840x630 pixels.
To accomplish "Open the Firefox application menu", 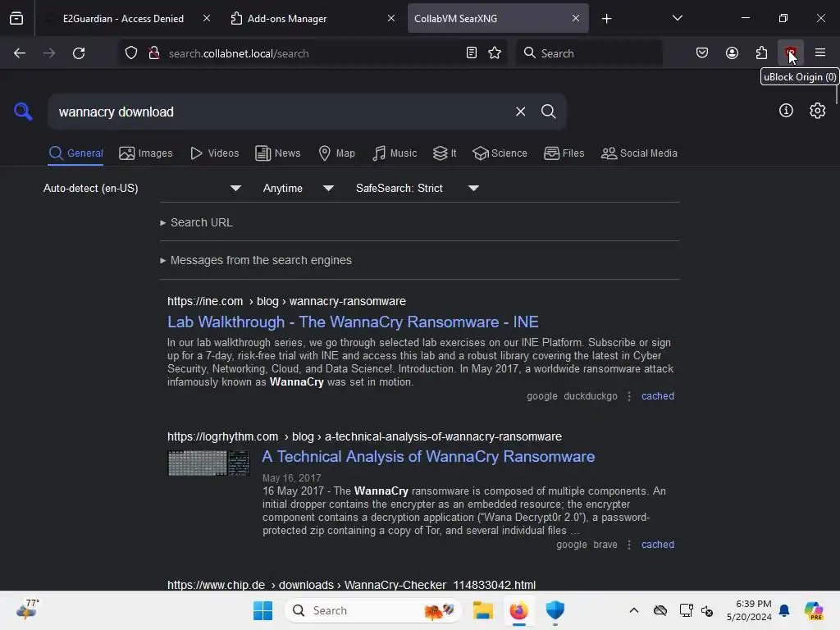I will (820, 52).
